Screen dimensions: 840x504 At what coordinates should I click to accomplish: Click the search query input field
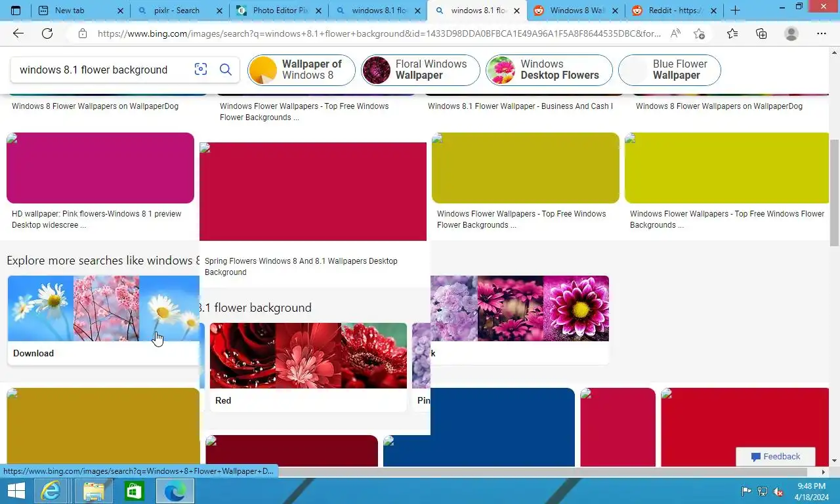(102, 70)
